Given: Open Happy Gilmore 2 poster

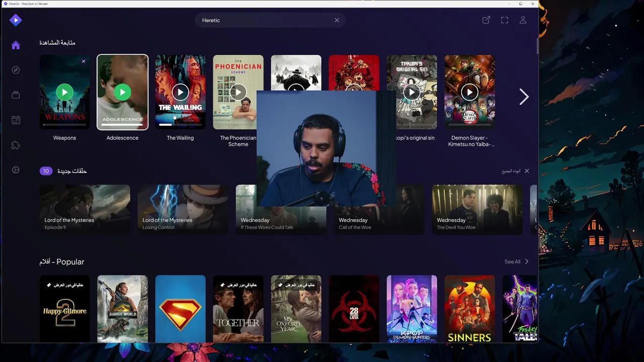Looking at the screenshot, I should pos(64,309).
